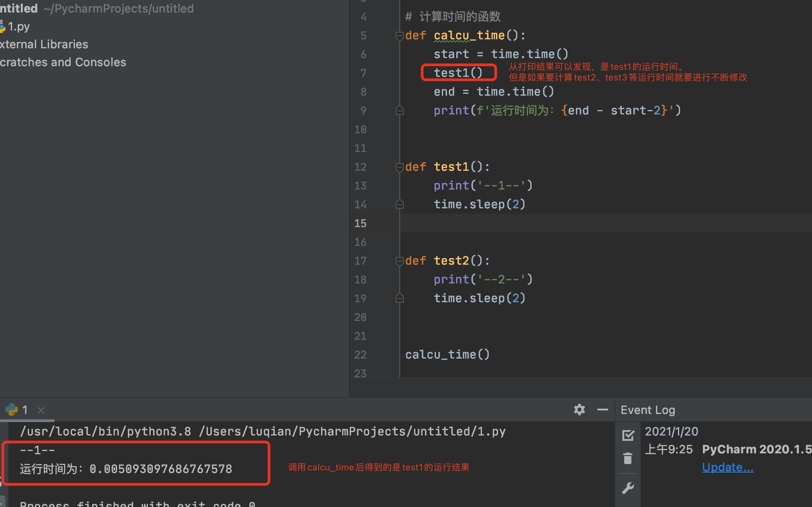
Task: Collapse the test1 function fold marker
Action: point(400,167)
